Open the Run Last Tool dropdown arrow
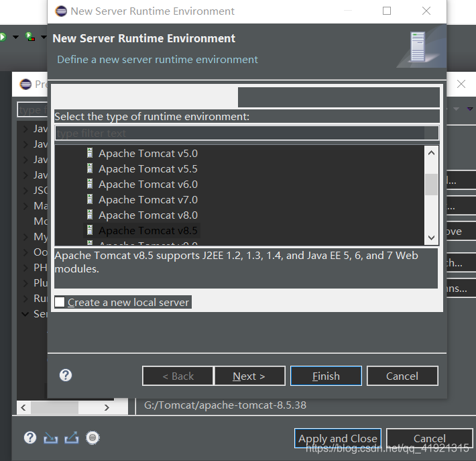The image size is (476, 461). (x=44, y=38)
